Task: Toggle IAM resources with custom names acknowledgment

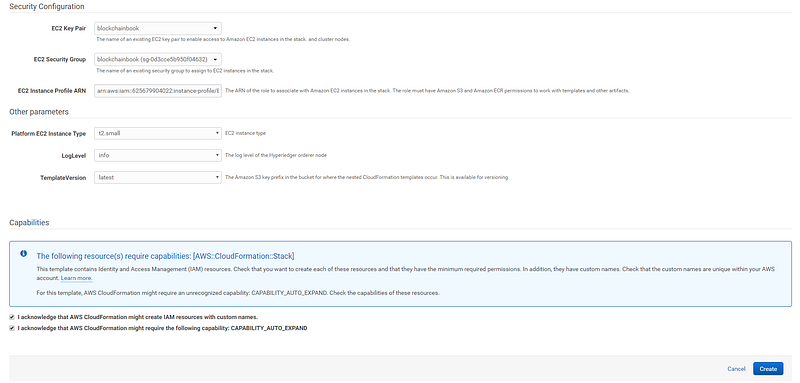Action: coord(12,317)
